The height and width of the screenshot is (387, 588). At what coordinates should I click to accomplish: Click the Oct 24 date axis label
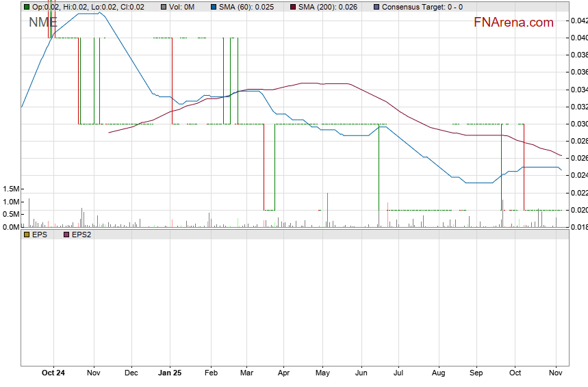[53, 373]
